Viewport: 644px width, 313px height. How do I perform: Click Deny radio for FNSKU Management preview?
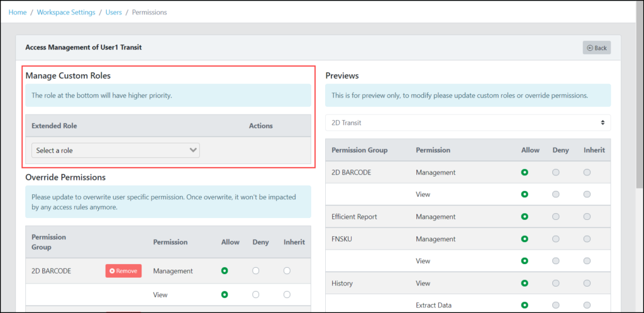[x=556, y=239]
